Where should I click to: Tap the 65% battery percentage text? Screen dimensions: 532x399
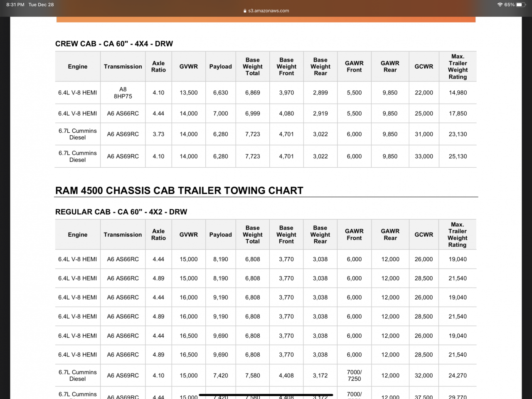(x=509, y=5)
